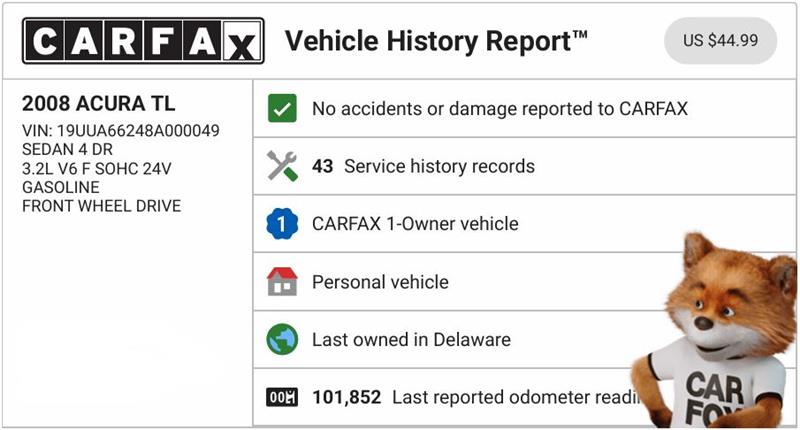Click the Personal vehicle row text
800x430 pixels.
pyautogui.click(x=380, y=282)
